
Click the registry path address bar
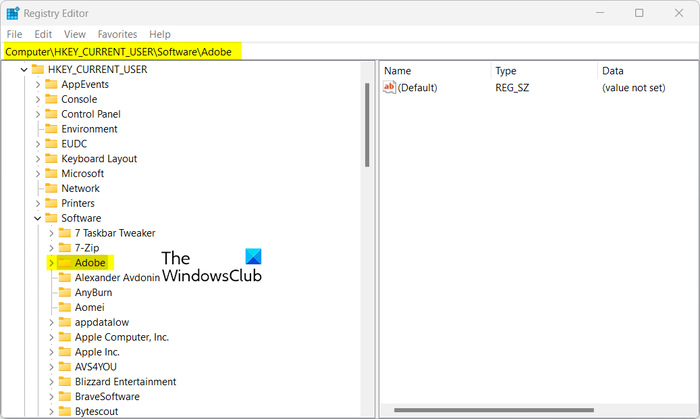350,52
